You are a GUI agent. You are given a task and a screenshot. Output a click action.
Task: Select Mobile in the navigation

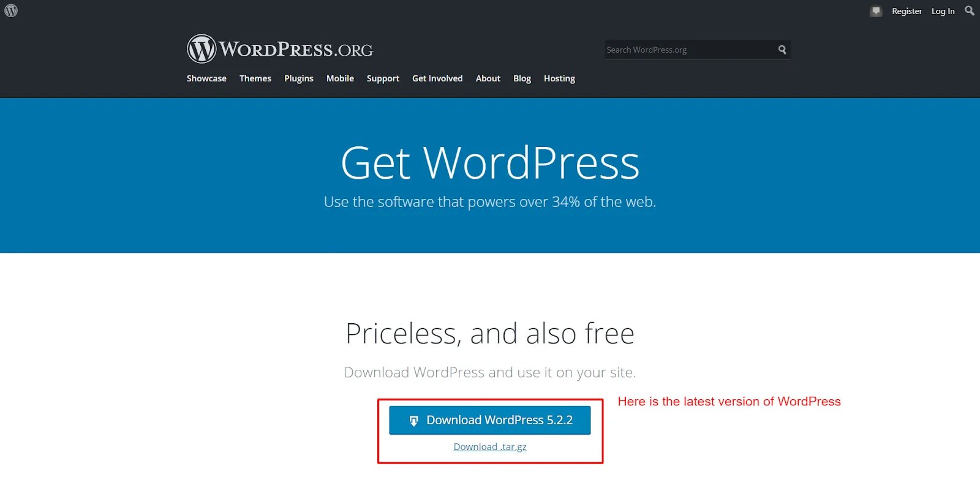tap(340, 78)
